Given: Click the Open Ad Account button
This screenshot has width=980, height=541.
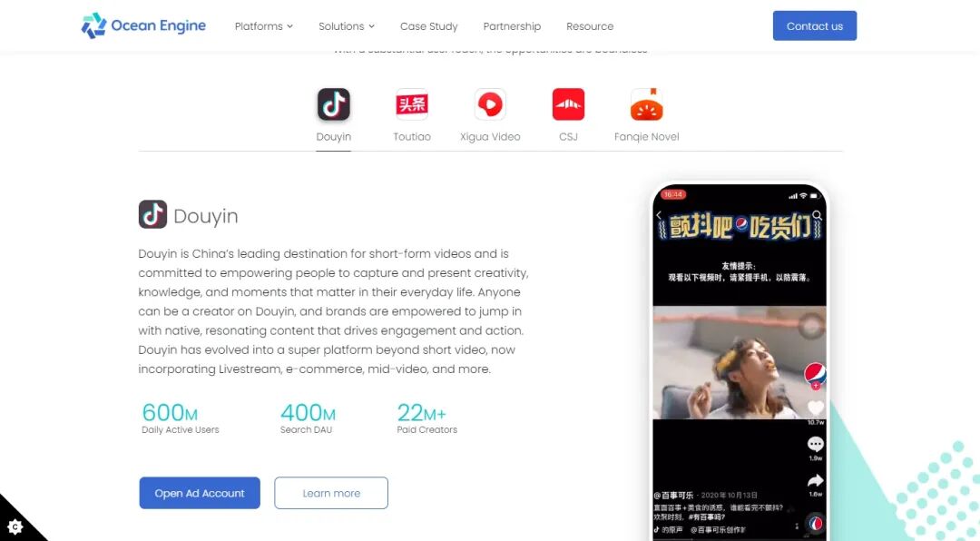Looking at the screenshot, I should click(200, 493).
